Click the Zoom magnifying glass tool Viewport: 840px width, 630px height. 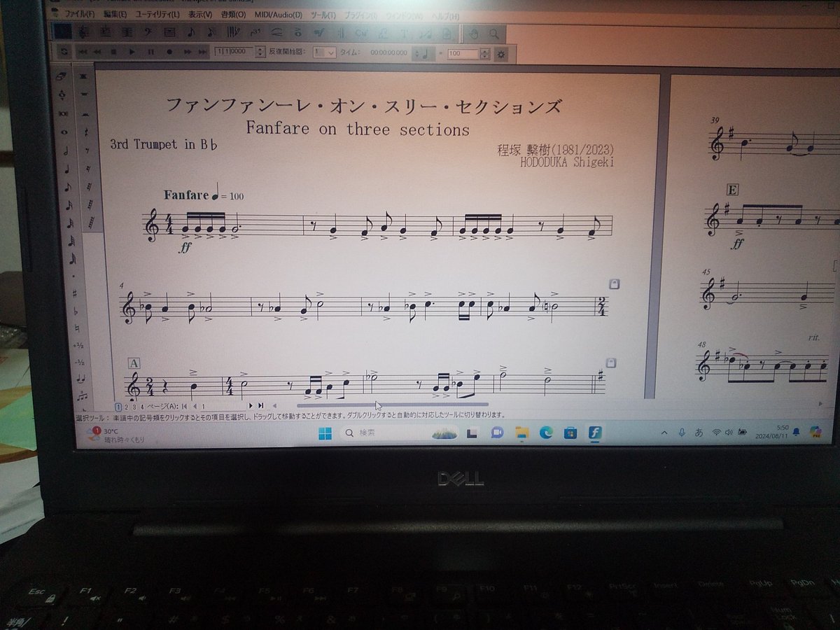pos(494,33)
